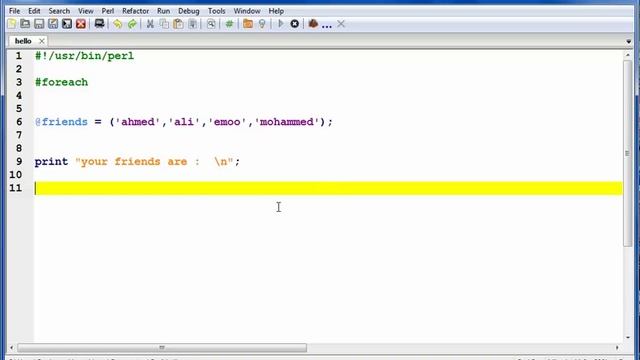Click the 'mohammed' string in the array
This screenshot has width=640, height=360.
287,122
